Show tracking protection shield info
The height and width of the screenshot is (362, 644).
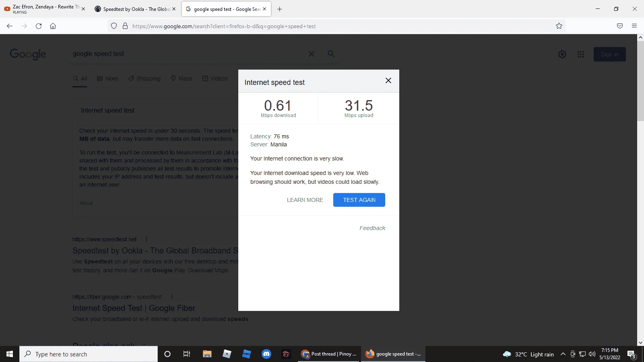point(114,26)
